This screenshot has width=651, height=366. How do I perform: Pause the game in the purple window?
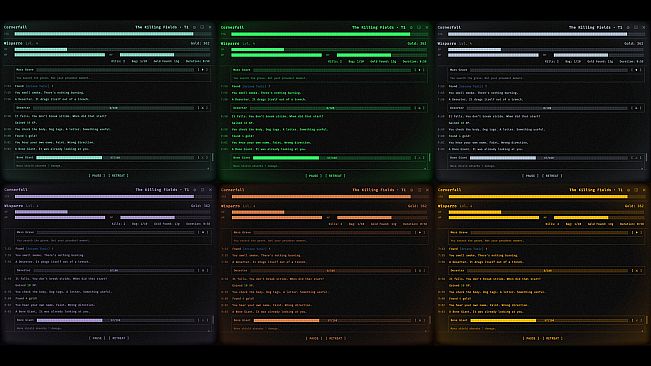[97, 338]
